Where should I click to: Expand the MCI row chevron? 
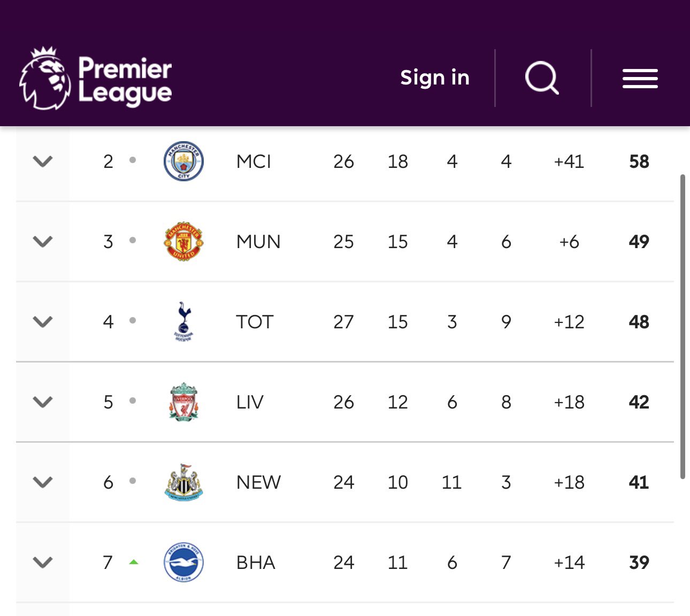pos(43,161)
